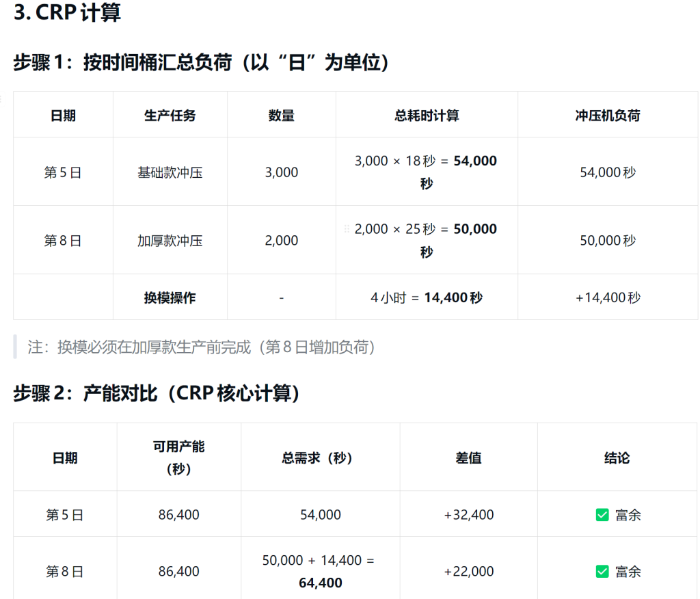Click the "结论" column header
Screen dimensions: 700x599
[617, 458]
